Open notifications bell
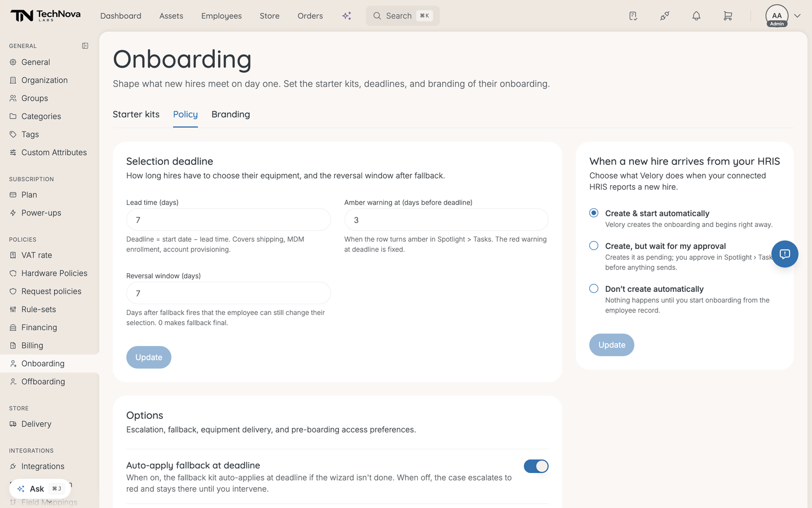 pyautogui.click(x=696, y=16)
